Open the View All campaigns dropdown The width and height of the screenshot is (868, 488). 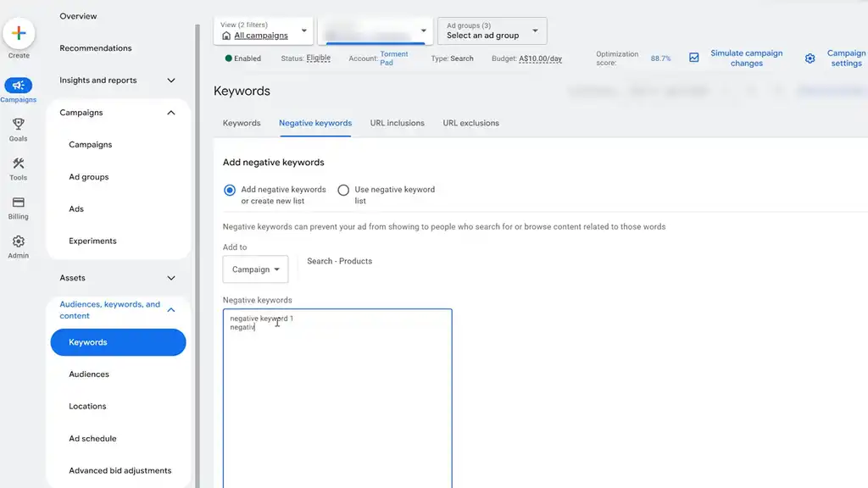tap(264, 30)
